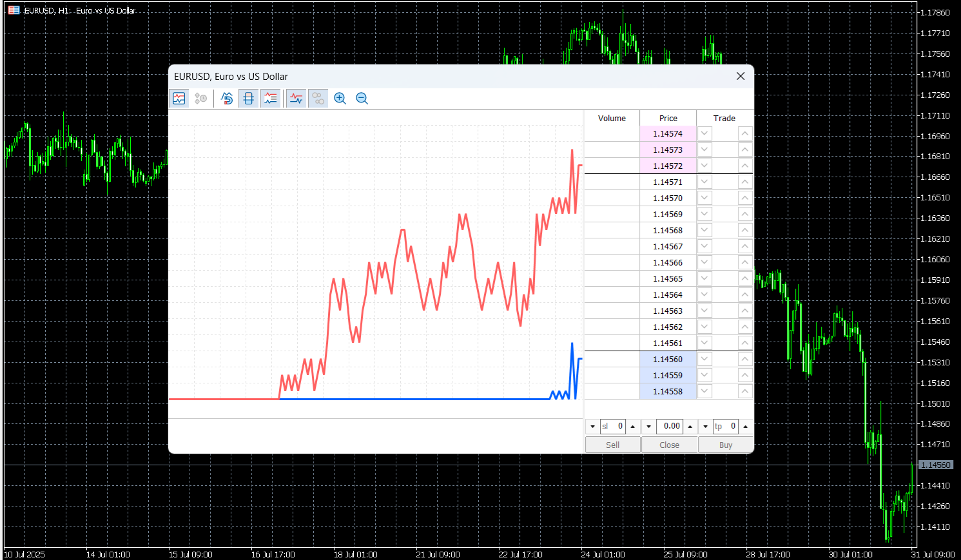Close the EURUSD depth of market dialog
Image resolution: width=961 pixels, height=560 pixels.
[741, 76]
